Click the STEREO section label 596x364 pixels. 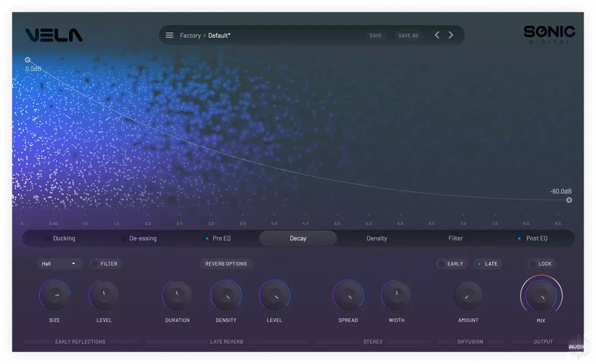373,342
